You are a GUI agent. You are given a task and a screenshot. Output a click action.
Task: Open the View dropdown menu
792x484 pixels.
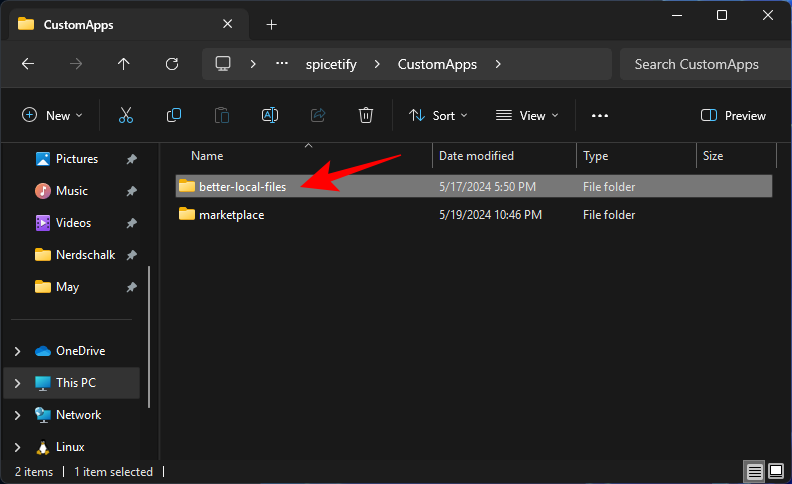click(x=528, y=116)
